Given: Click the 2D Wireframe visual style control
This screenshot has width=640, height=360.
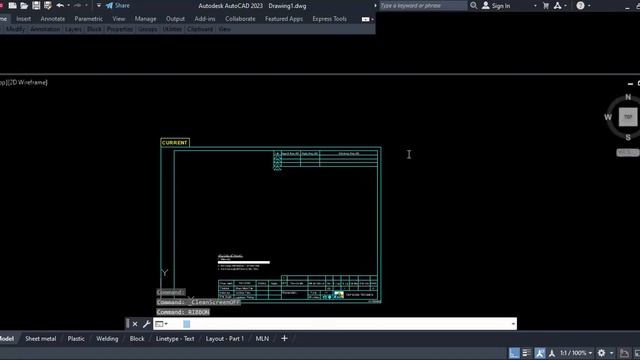Looking at the screenshot, I should 28,82.
